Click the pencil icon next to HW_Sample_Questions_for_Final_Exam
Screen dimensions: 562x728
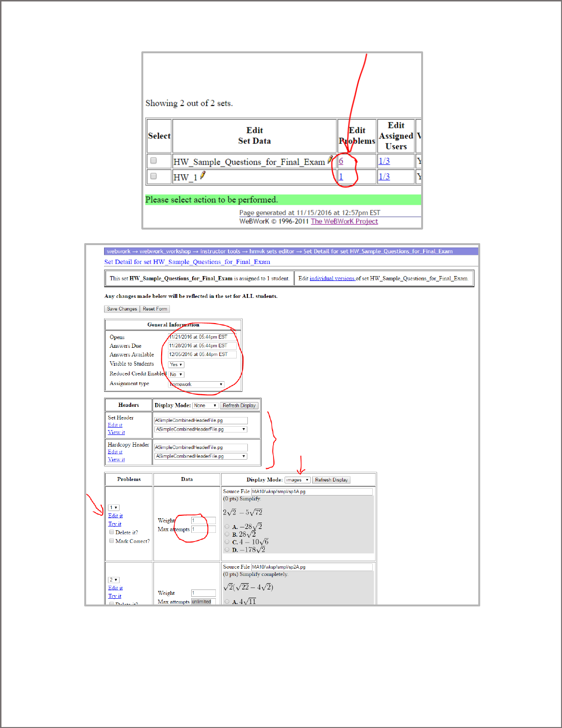click(x=330, y=160)
